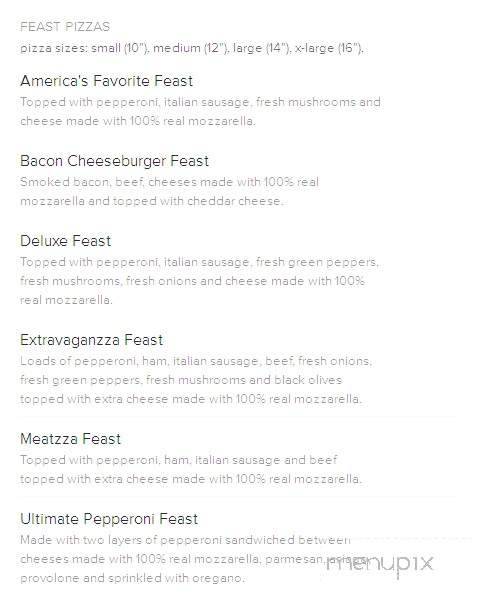Choose the Deluxe Feast pizza heading
Viewport: 500px width, 604px height.
[65, 241]
